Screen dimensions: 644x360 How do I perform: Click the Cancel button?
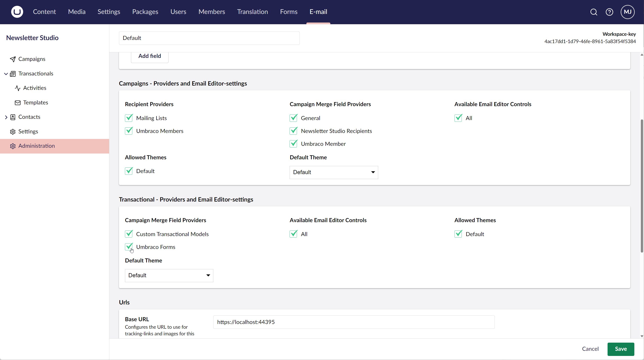click(x=590, y=349)
